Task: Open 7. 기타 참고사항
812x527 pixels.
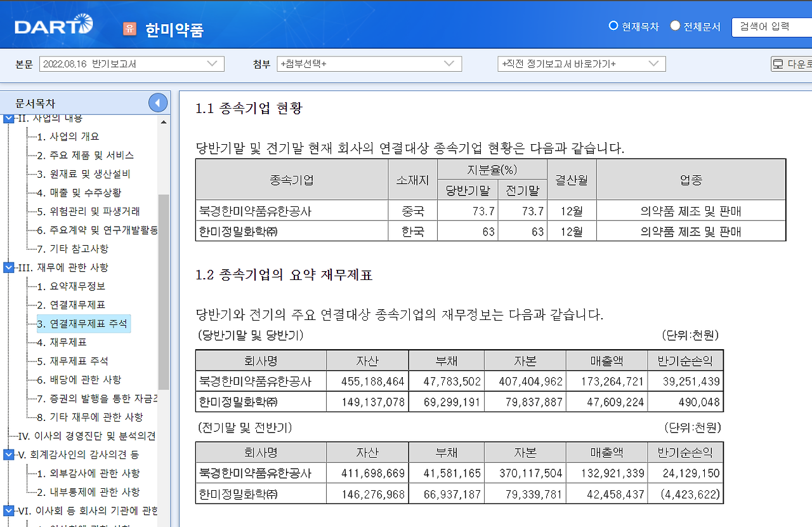Action: click(x=72, y=249)
